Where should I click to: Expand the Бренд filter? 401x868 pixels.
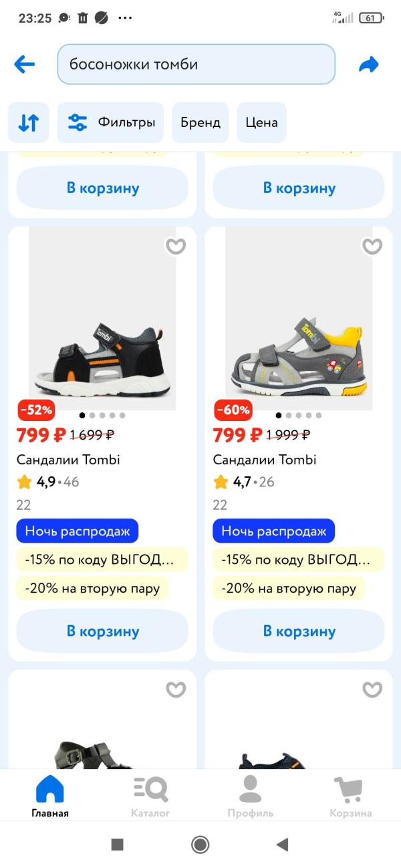tap(200, 122)
